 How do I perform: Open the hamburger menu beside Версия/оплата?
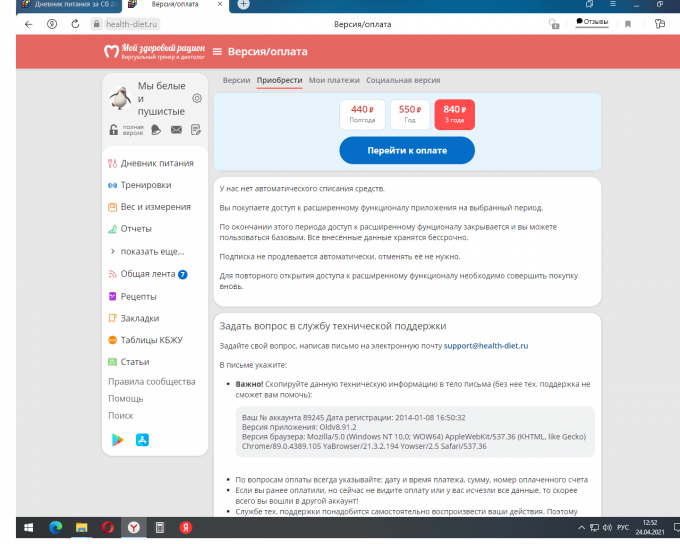[217, 52]
